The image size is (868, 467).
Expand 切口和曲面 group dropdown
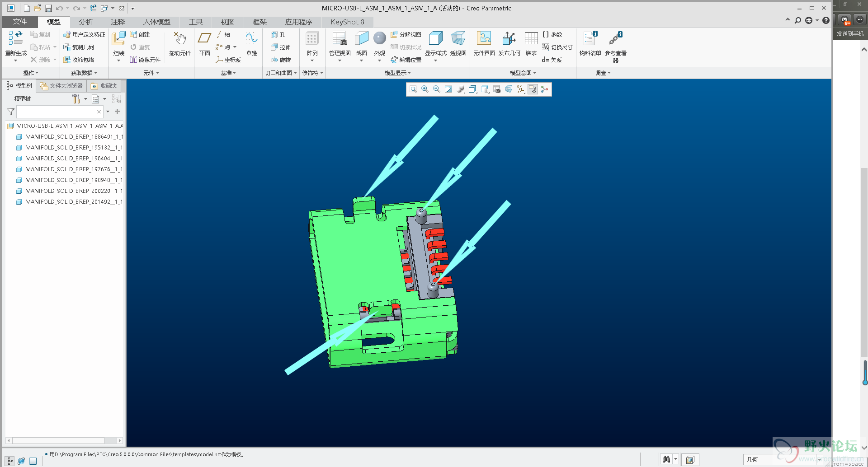coord(281,73)
